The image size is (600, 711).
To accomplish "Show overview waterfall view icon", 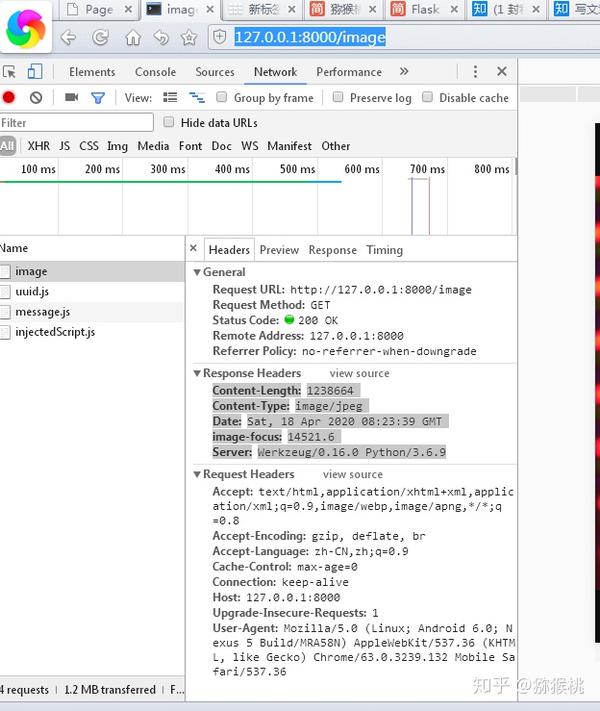I will pyautogui.click(x=197, y=97).
